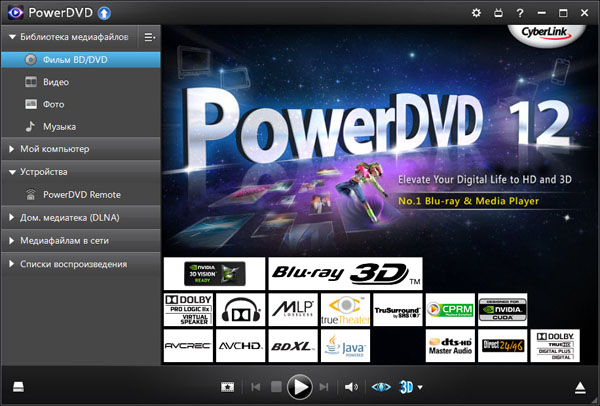Expand the Мой компьютер section arrow
Screen dimensions: 600x406
(x=11, y=149)
